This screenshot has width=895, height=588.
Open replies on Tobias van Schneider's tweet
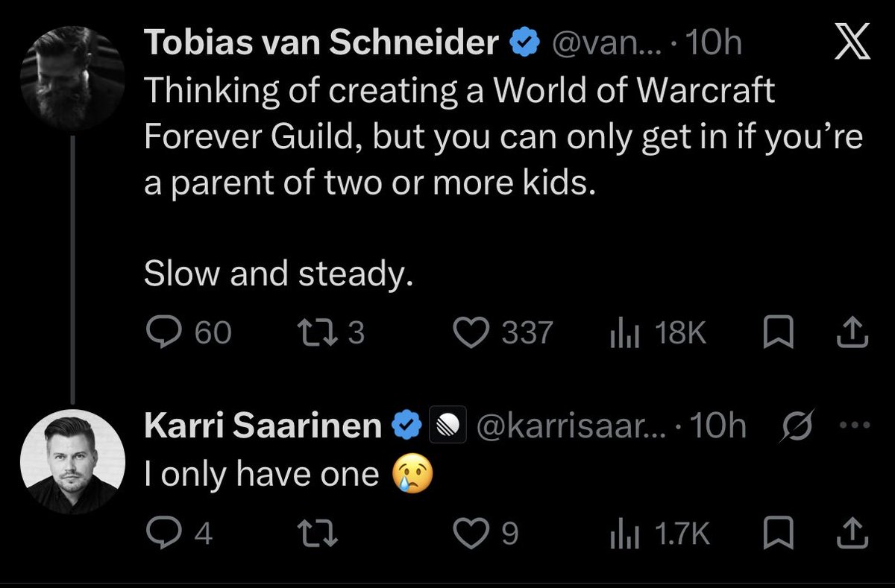click(x=187, y=333)
